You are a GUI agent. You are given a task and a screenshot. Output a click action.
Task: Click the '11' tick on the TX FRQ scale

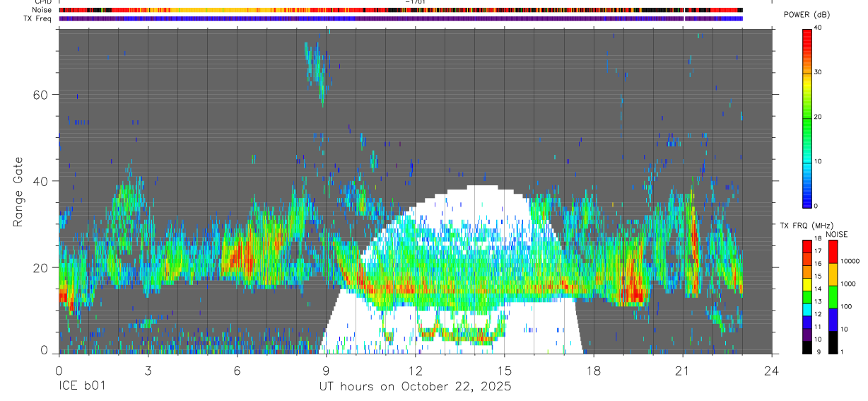pos(818,327)
